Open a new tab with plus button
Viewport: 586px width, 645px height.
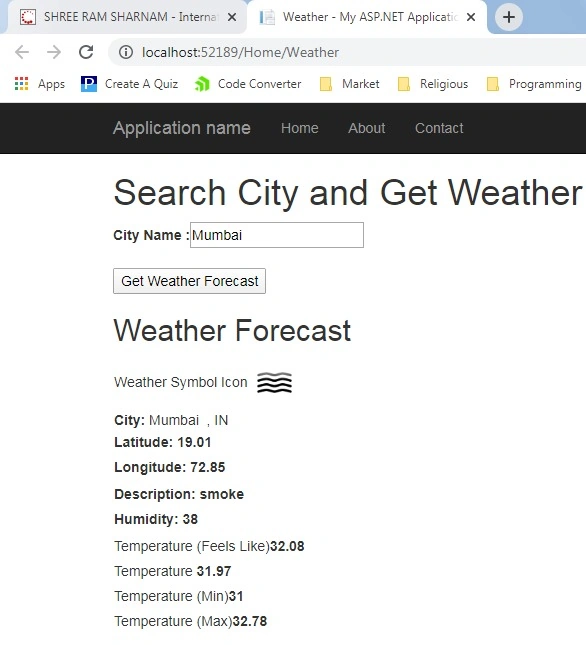(x=509, y=17)
